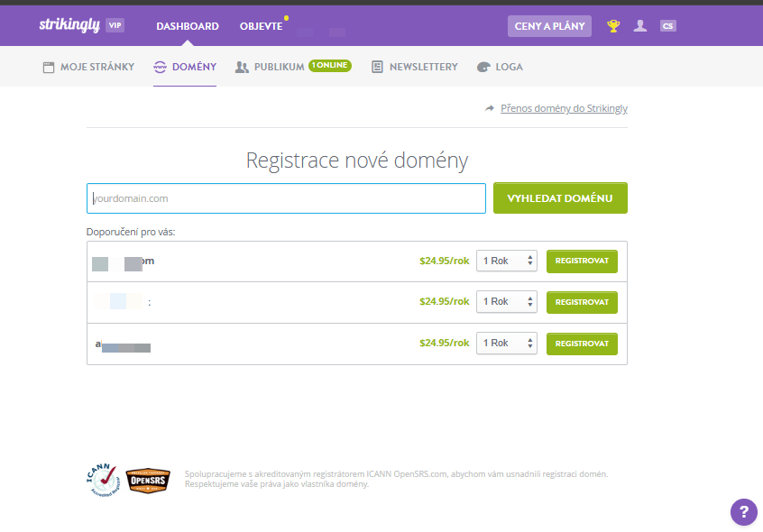Click the Strikingly logo
This screenshot has width=763, height=532.
(x=69, y=25)
